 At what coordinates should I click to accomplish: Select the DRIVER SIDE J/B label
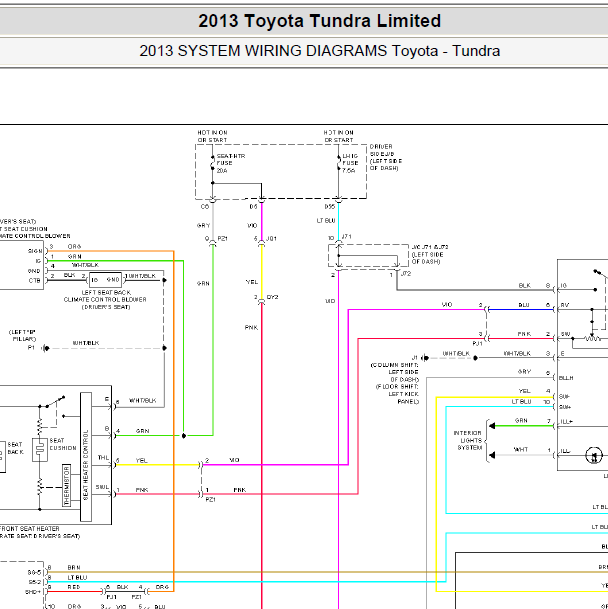[386, 157]
